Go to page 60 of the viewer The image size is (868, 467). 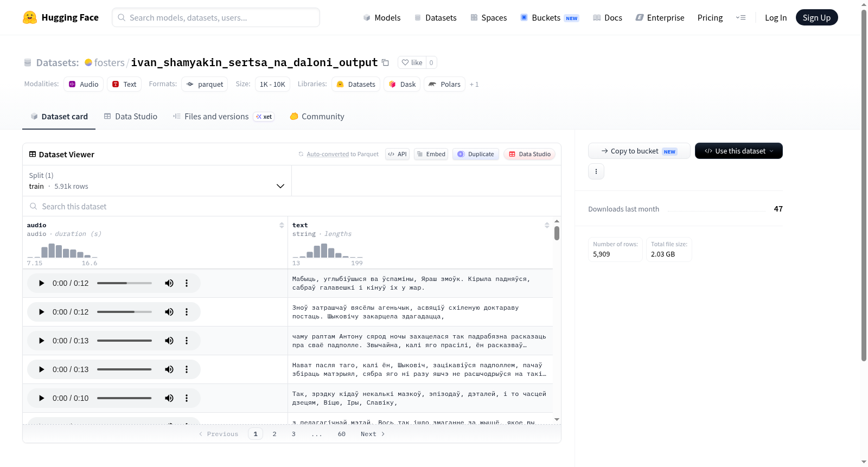coord(342,434)
